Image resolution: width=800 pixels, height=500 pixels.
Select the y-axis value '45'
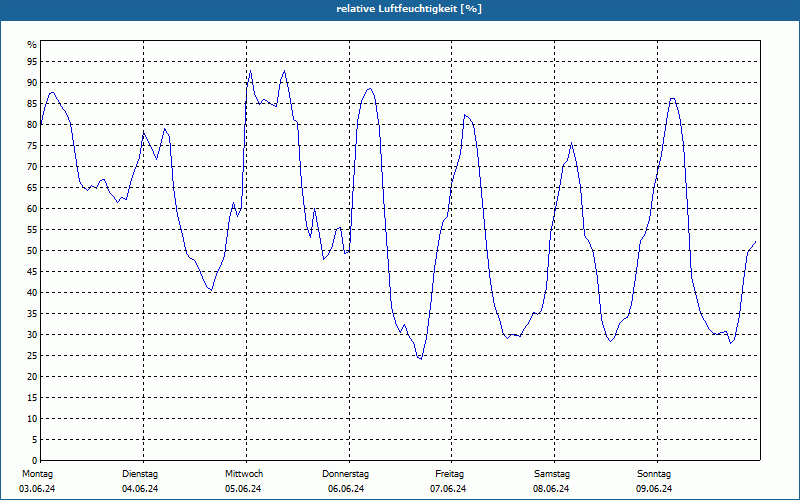pyautogui.click(x=32, y=271)
